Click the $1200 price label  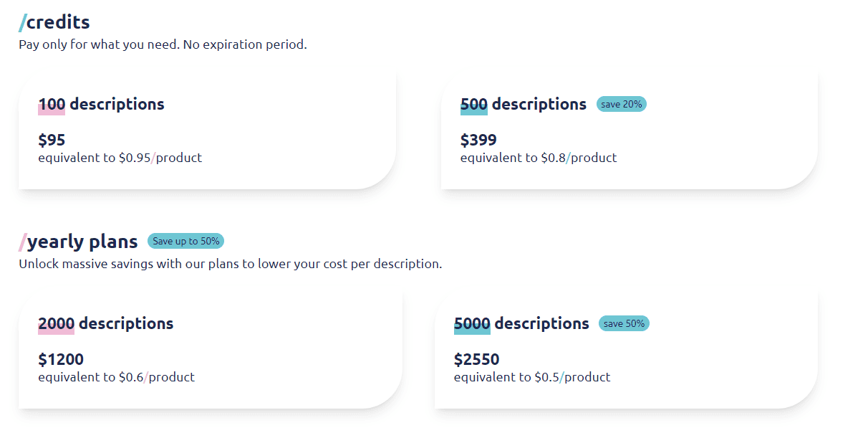[x=60, y=358]
